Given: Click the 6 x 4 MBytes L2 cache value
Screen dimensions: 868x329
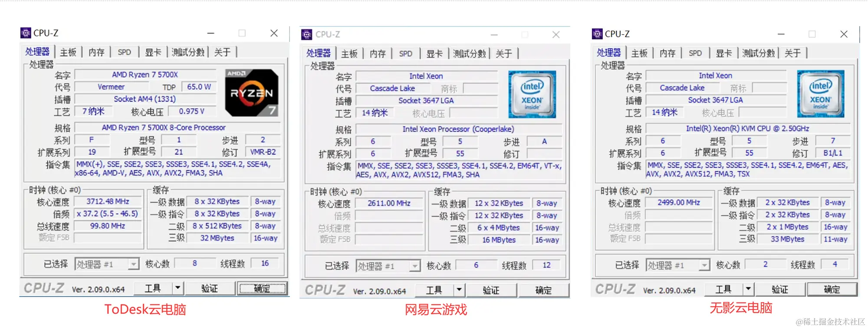Looking at the screenshot, I should pyautogui.click(x=499, y=227).
